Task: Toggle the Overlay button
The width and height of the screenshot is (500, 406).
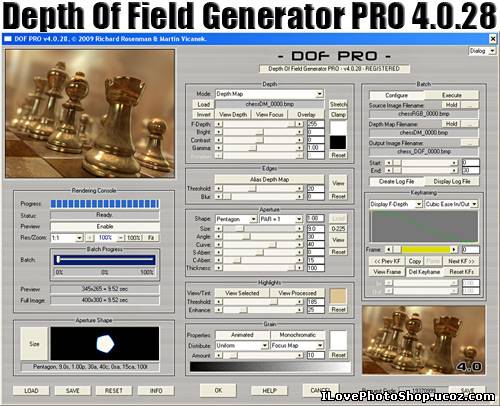Action: point(306,114)
